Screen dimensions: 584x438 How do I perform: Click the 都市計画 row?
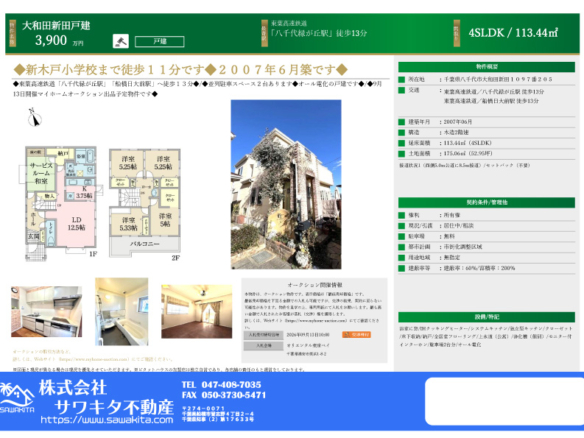click(486, 247)
